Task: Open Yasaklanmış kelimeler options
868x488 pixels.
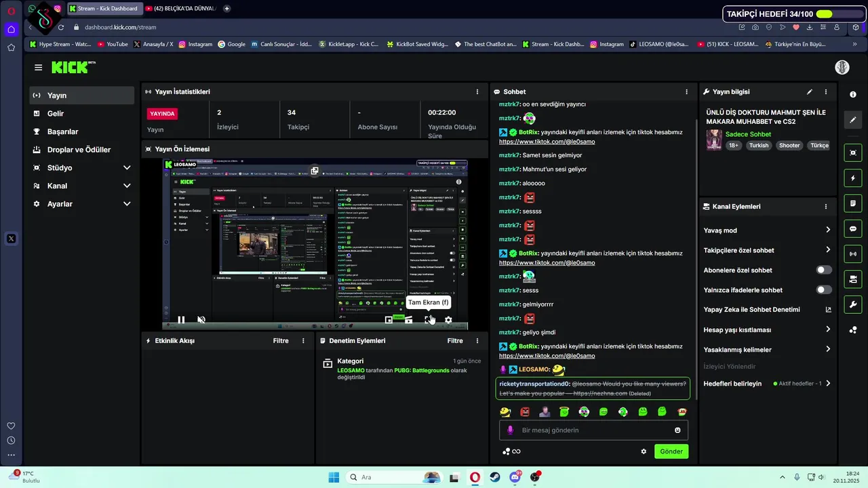Action: coord(767,350)
